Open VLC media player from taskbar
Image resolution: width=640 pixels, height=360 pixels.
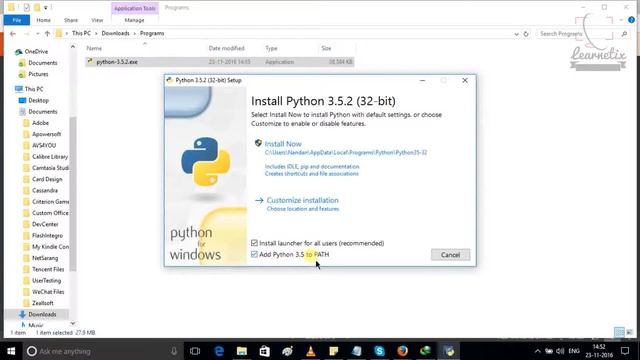311,351
